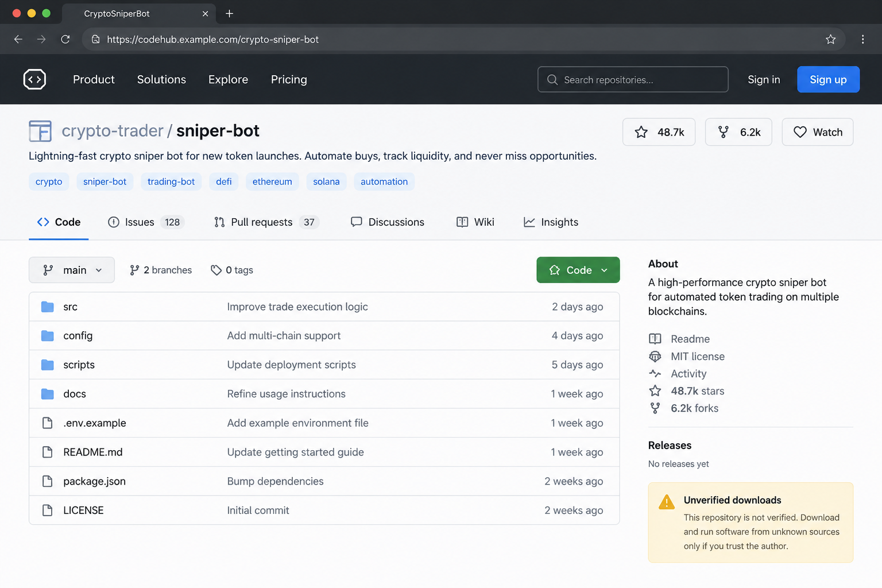Open the Wiki tab

click(475, 222)
